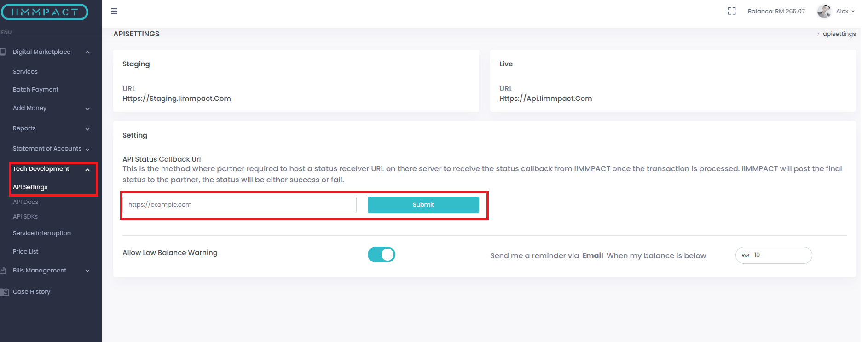This screenshot has width=868, height=342.
Task: Click the low balance RM amount field
Action: click(x=780, y=255)
